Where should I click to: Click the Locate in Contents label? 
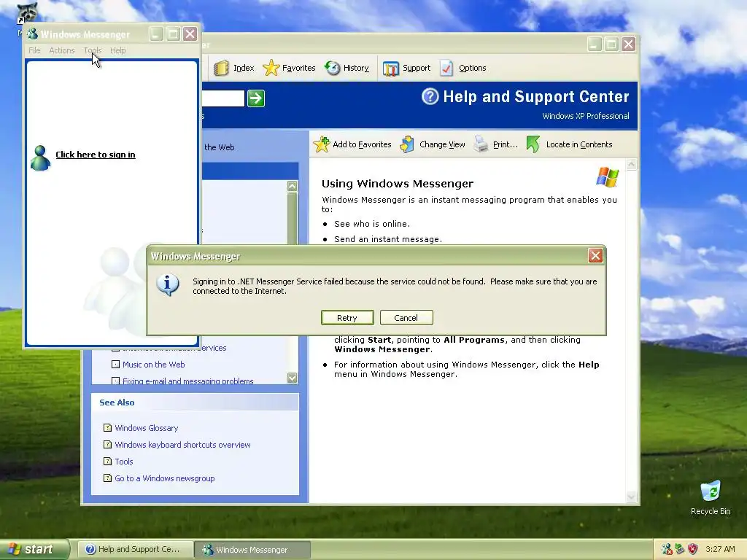tap(578, 144)
